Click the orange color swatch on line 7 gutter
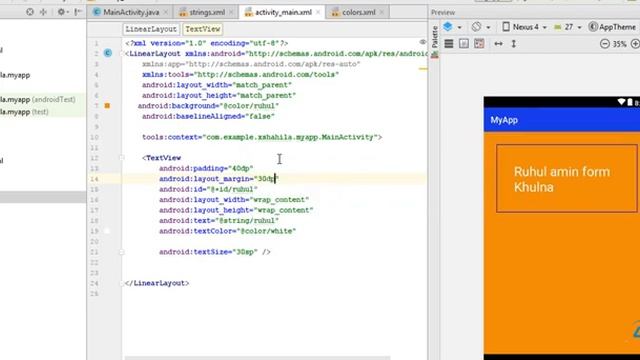Viewport: 640px width, 360px height. point(107,106)
